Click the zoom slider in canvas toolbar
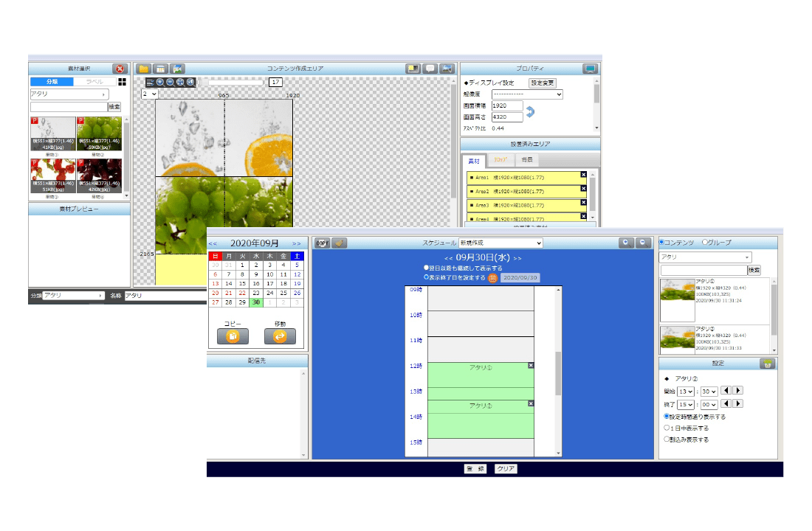This screenshot has height=531, width=812. pyautogui.click(x=232, y=83)
